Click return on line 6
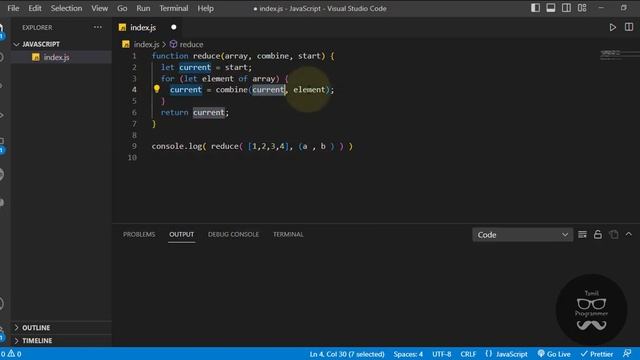Image resolution: width=640 pixels, height=360 pixels. tap(174, 112)
